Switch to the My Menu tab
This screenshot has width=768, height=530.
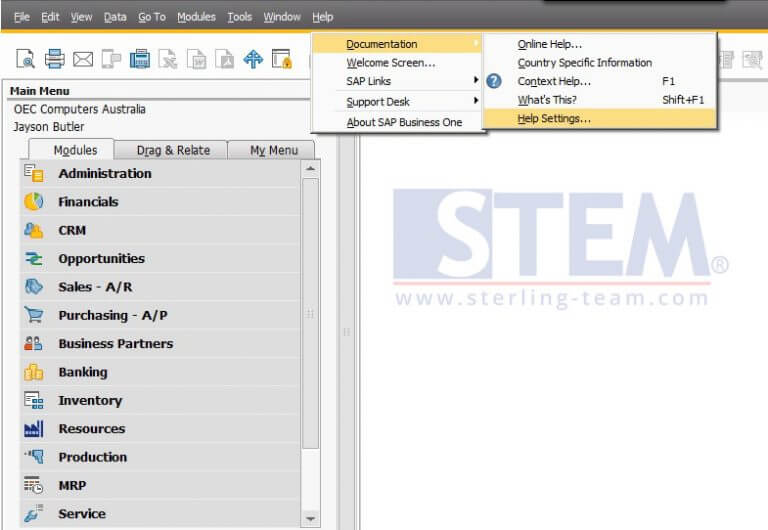click(x=271, y=150)
